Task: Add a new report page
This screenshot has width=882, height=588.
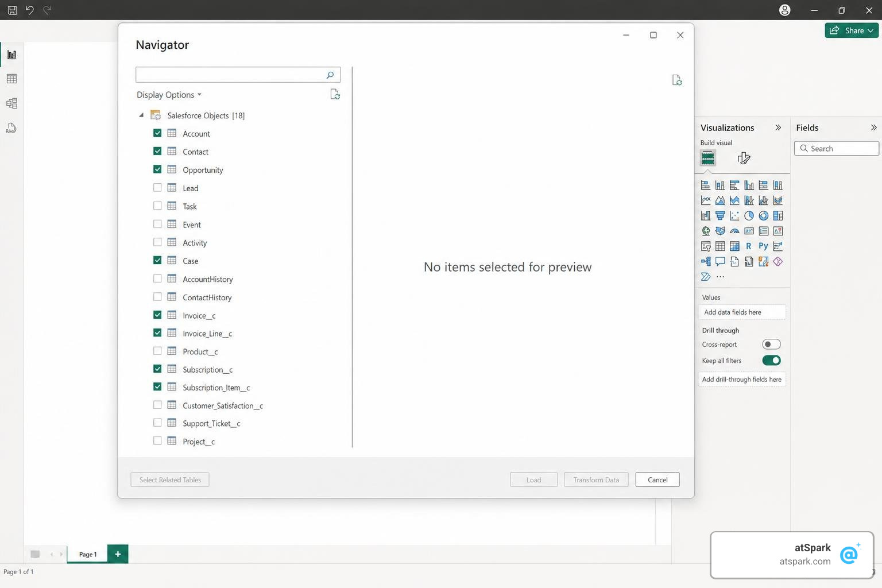Action: coord(118,554)
